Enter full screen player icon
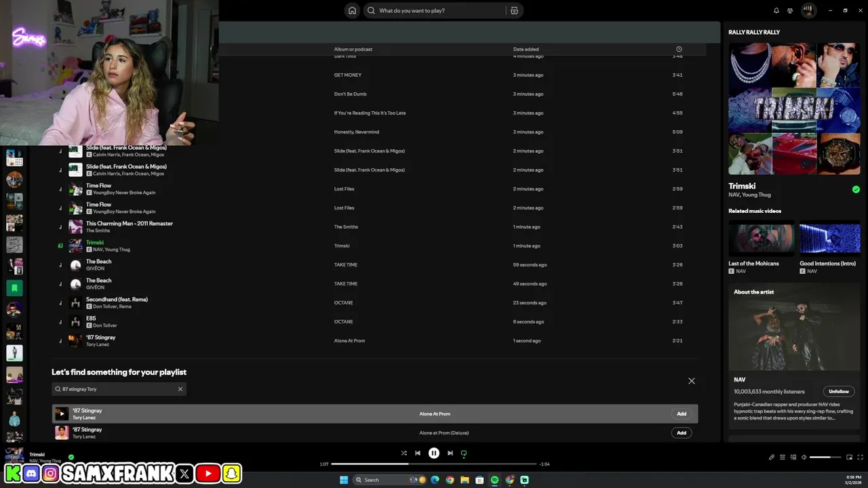This screenshot has width=868, height=488. (x=860, y=457)
